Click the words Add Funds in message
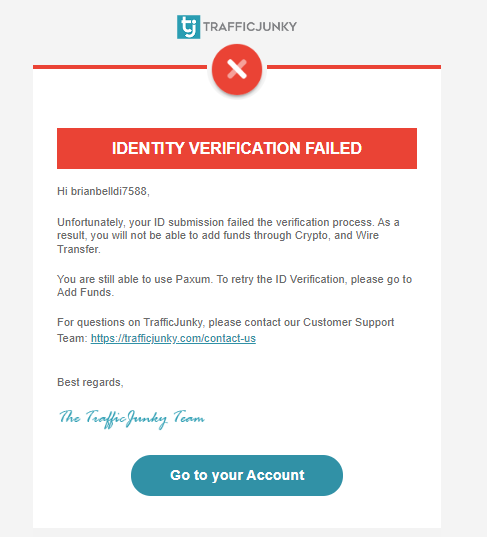Viewport: 487px width, 537px height. (x=84, y=292)
